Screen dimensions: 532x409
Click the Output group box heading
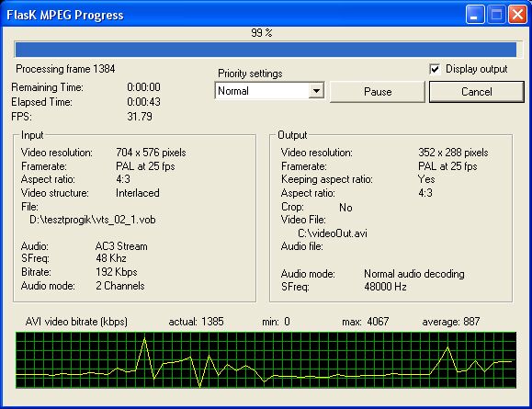click(292, 135)
